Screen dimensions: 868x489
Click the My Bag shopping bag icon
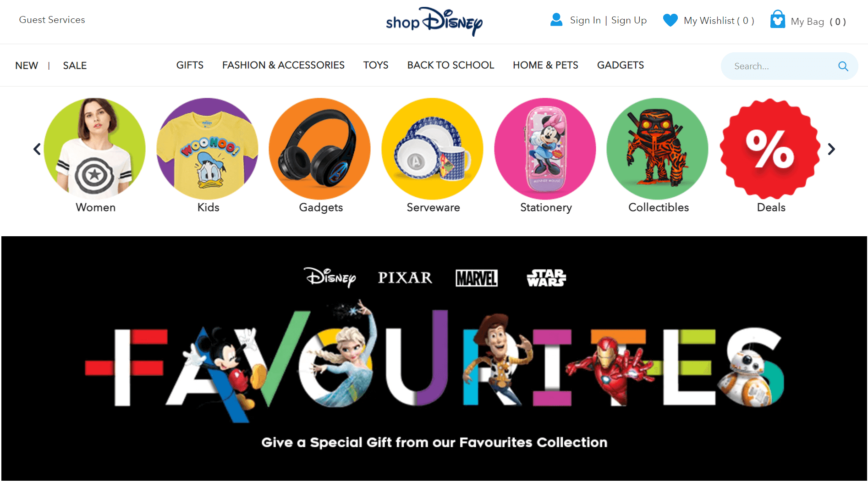point(777,20)
